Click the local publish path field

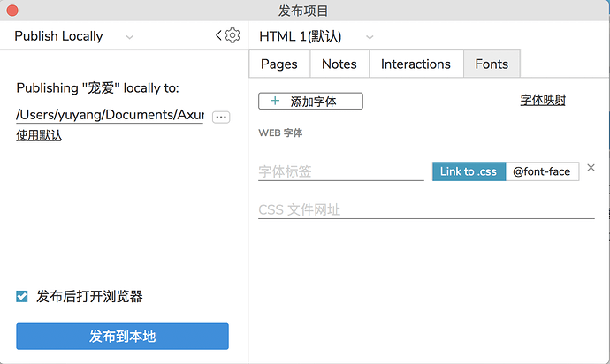click(110, 115)
